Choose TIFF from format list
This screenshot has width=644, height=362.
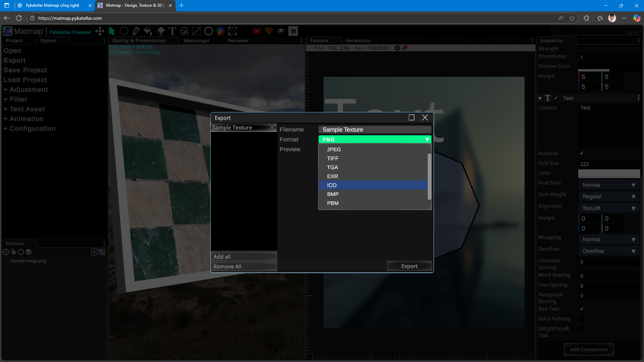click(x=373, y=158)
